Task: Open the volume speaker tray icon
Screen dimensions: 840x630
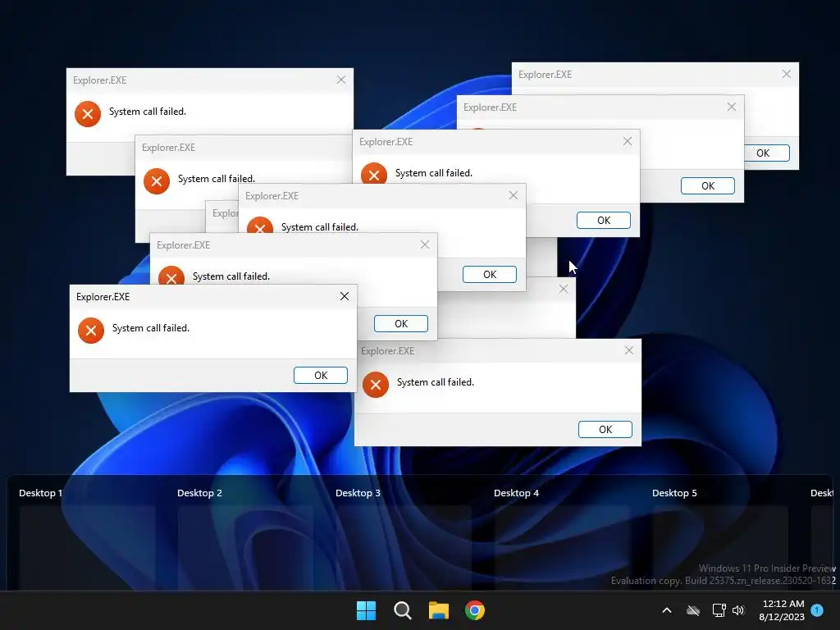Action: coord(738,610)
